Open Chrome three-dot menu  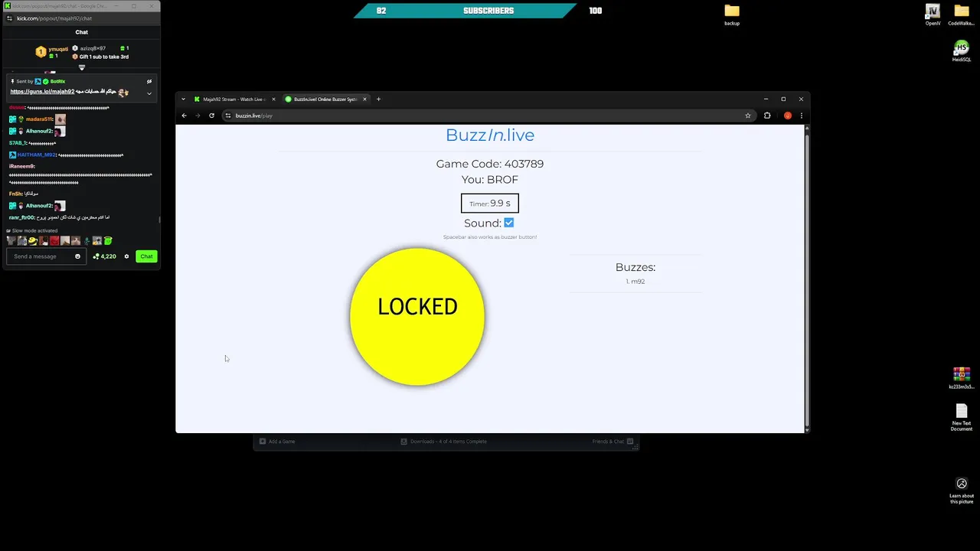tap(801, 116)
